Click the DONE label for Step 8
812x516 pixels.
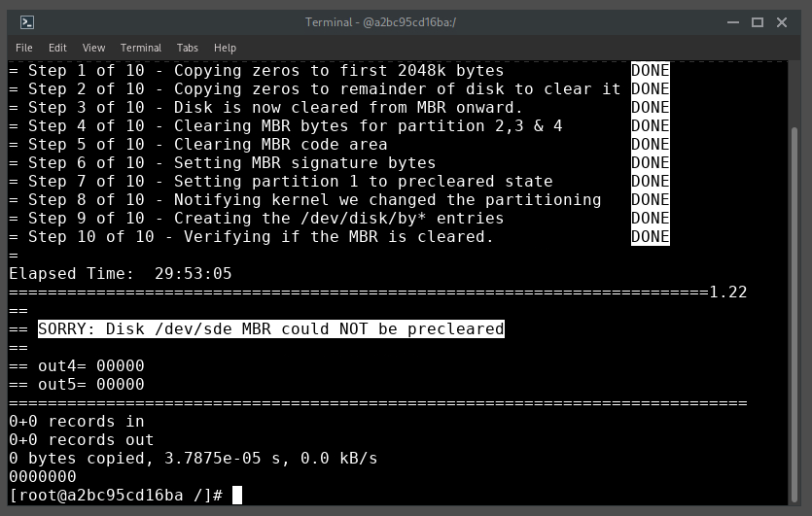[651, 200]
